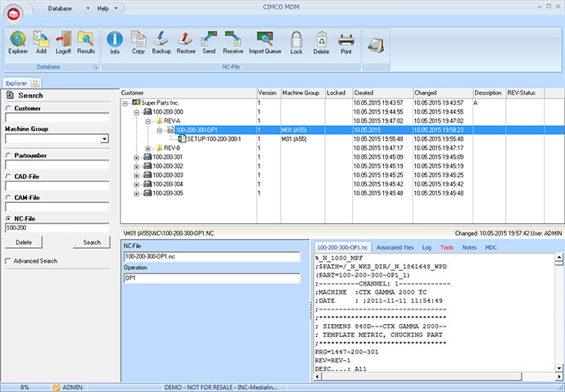Expand the 100-200-302 node
The image size is (565, 392).
[x=137, y=167]
